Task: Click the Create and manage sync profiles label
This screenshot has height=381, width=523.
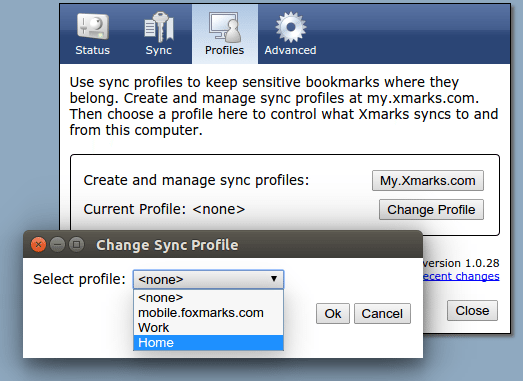Action: click(x=196, y=180)
